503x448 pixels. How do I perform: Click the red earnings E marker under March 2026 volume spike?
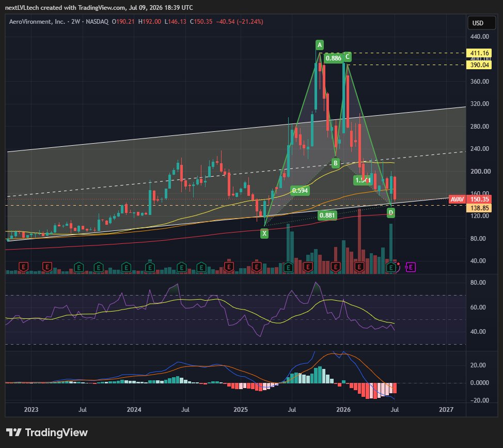(x=359, y=267)
